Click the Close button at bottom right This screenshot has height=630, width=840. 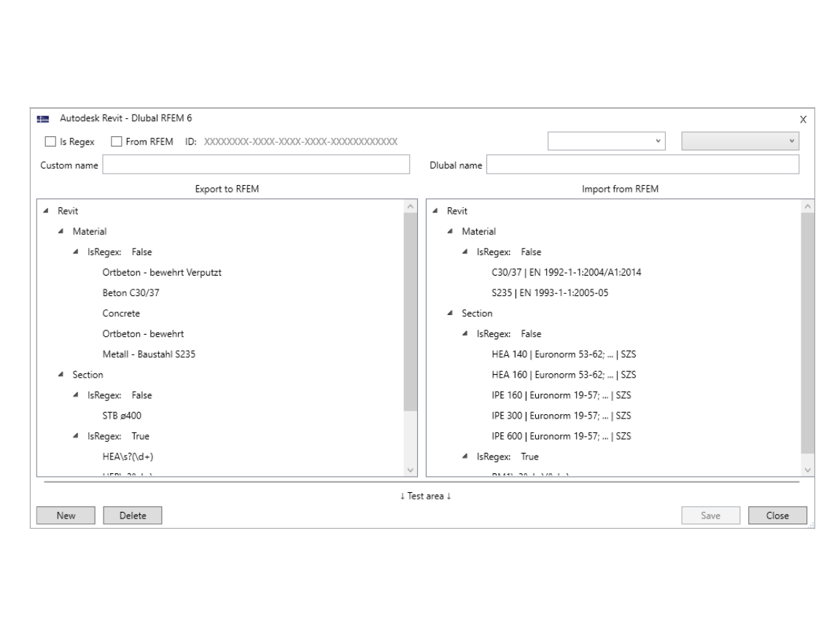[x=777, y=515]
